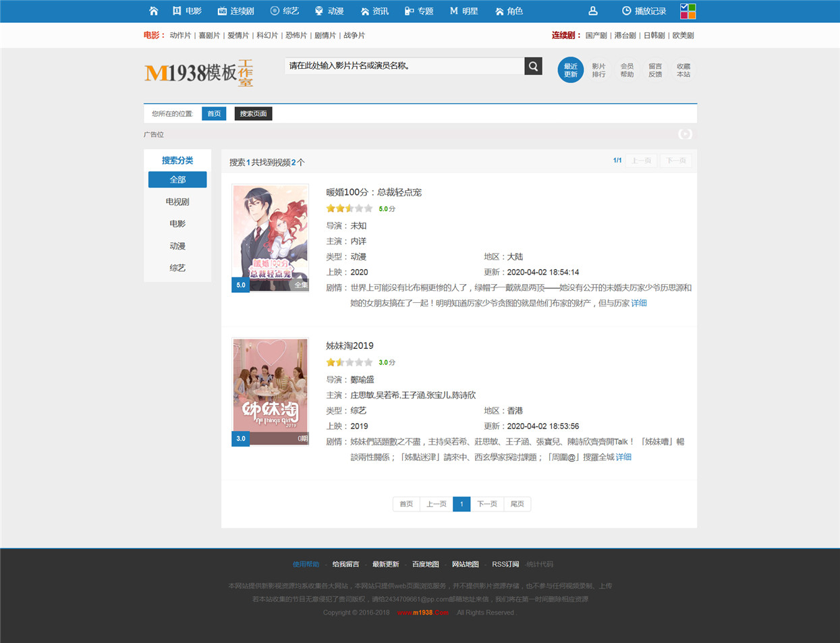Open RSS订阅 in the footer
The height and width of the screenshot is (643, 840).
click(505, 564)
